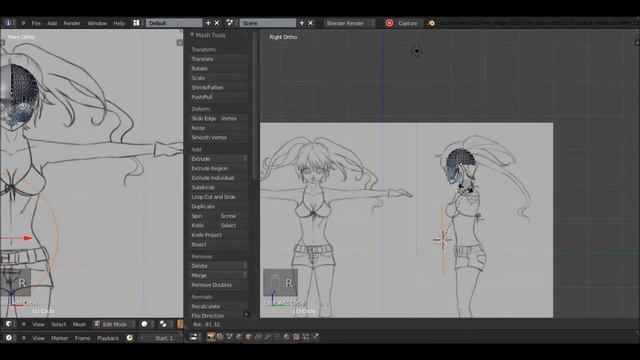The height and width of the screenshot is (360, 640).
Task: Delete the current Scene with X
Action: (x=311, y=23)
